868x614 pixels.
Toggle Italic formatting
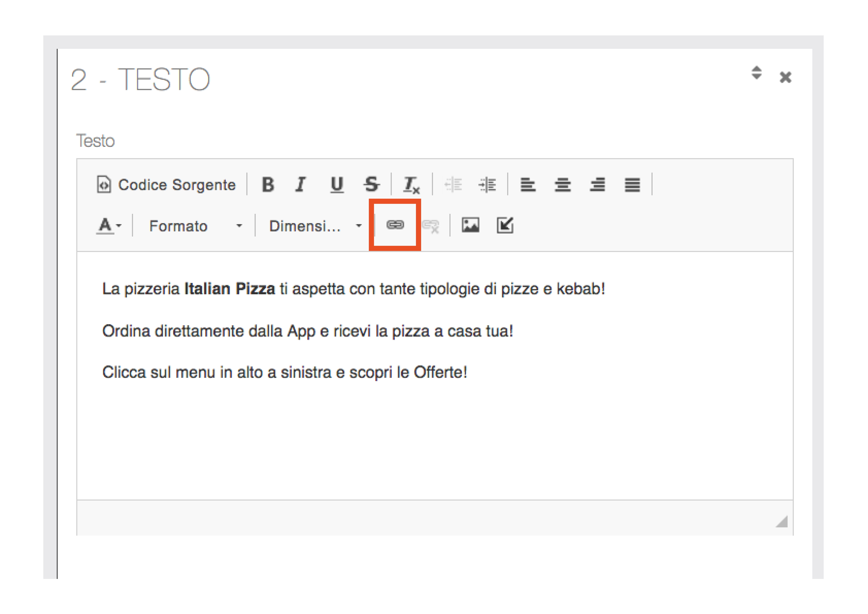301,185
